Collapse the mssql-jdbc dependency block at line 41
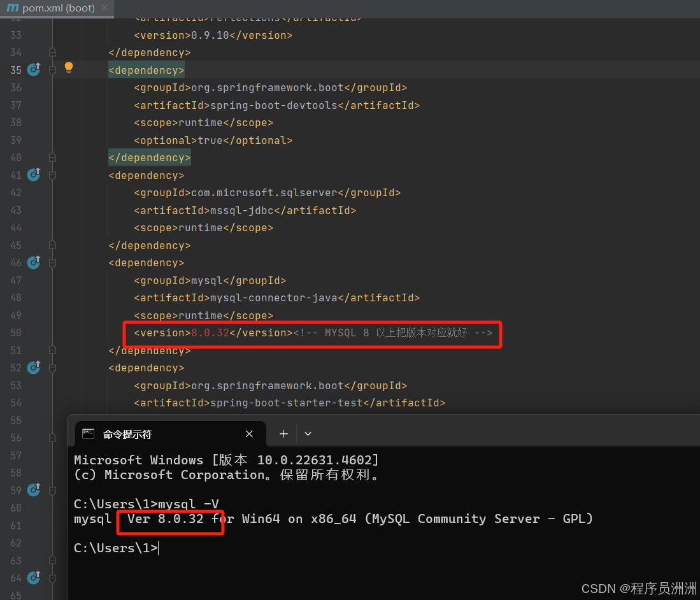Screen dimensions: 700x600 tap(53, 175)
